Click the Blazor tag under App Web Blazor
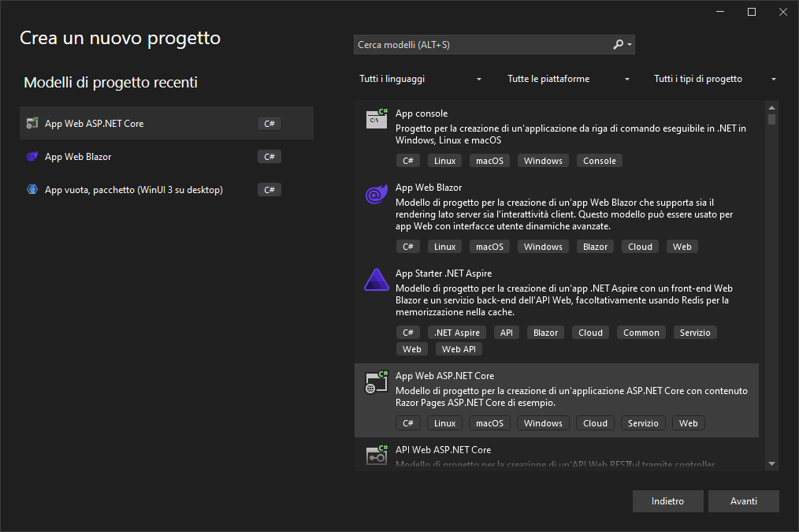This screenshot has height=532, width=799. click(x=595, y=247)
